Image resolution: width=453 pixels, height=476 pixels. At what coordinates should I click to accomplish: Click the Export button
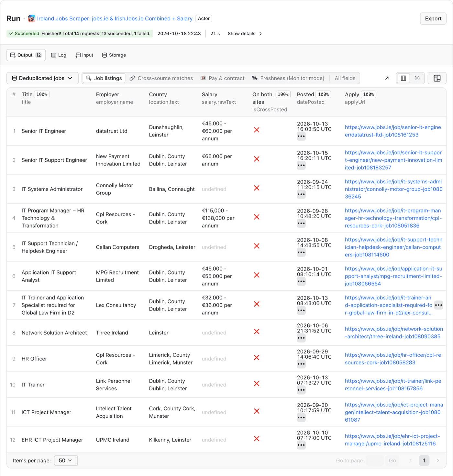coord(433,18)
